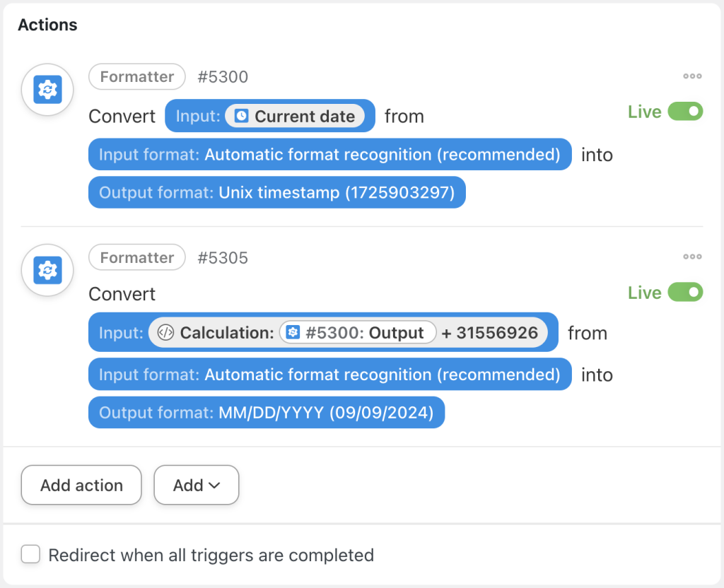Open input format options for action #5305
Image resolution: width=724 pixels, height=588 pixels.
pyautogui.click(x=329, y=375)
